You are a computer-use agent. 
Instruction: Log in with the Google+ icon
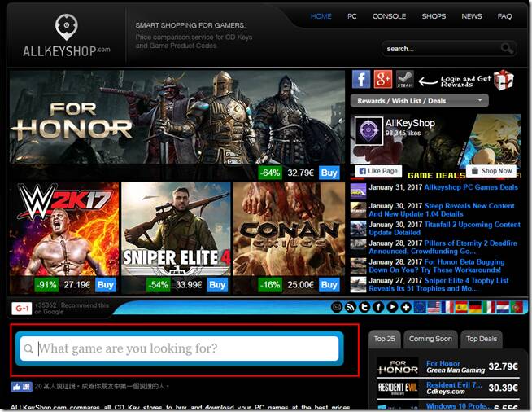(382, 79)
